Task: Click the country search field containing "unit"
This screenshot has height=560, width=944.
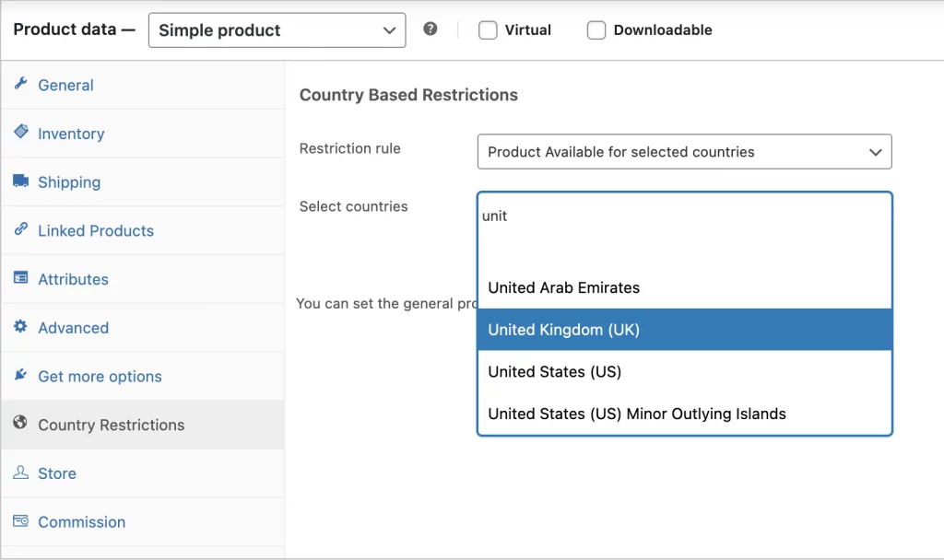Action: tap(682, 216)
